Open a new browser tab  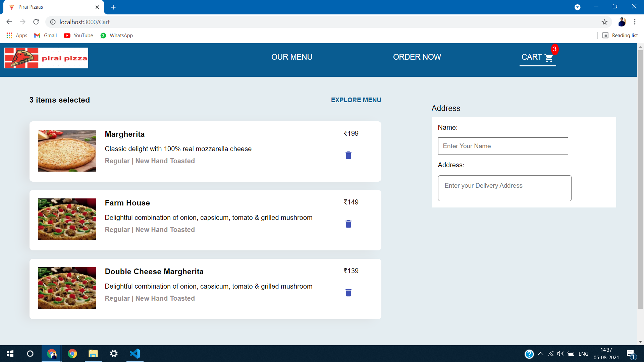[113, 7]
